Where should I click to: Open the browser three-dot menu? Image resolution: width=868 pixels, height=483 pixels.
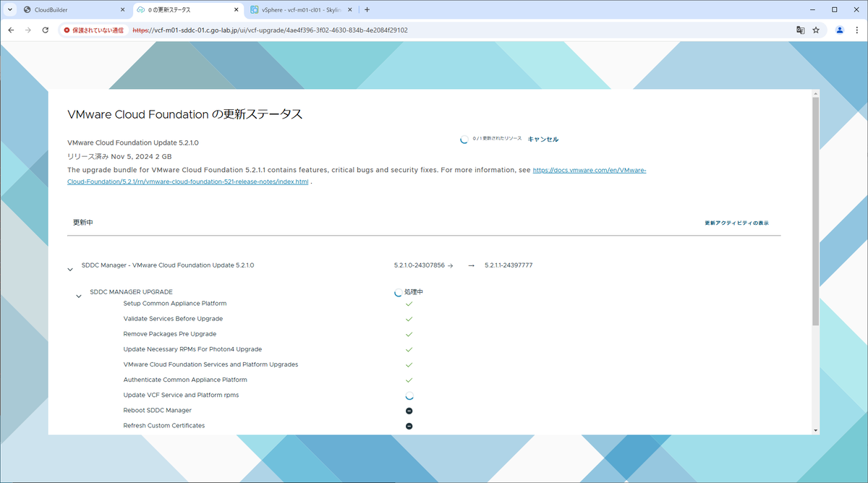tap(856, 30)
